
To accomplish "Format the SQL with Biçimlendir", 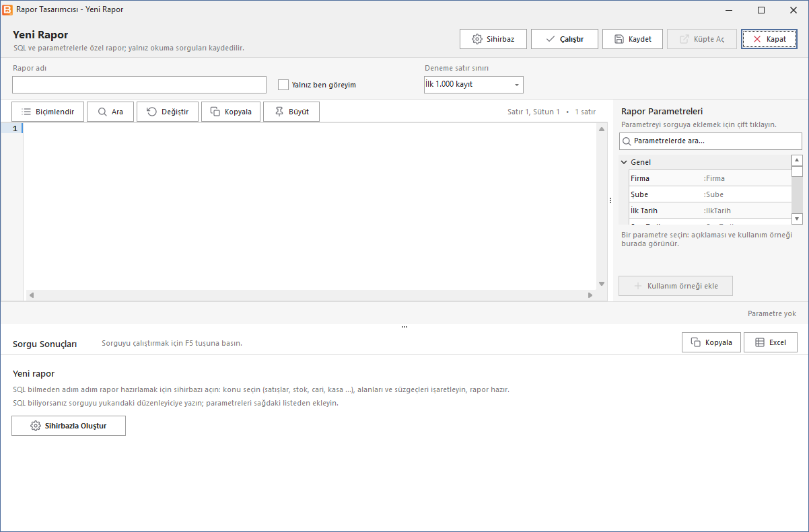I will [x=48, y=112].
